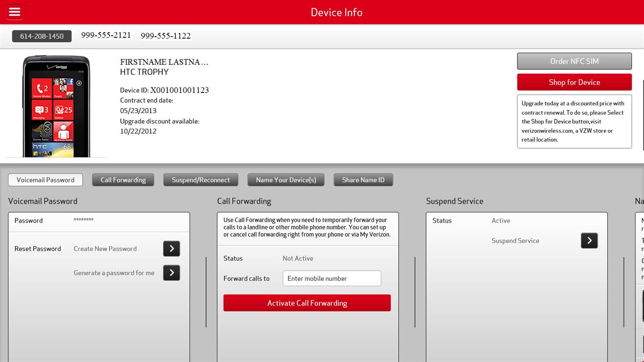
Task: Select the Share Name ID tab
Action: 363,180
